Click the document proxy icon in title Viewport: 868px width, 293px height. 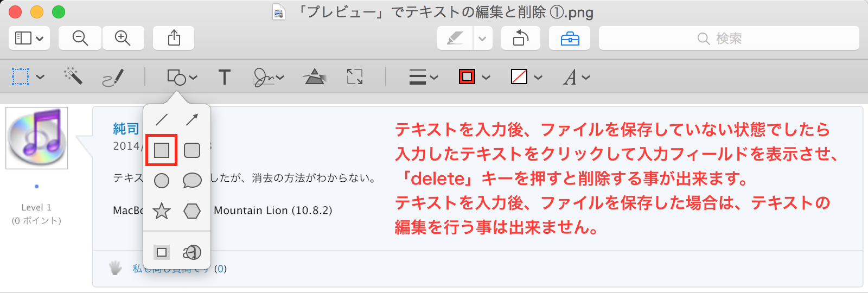click(x=279, y=12)
